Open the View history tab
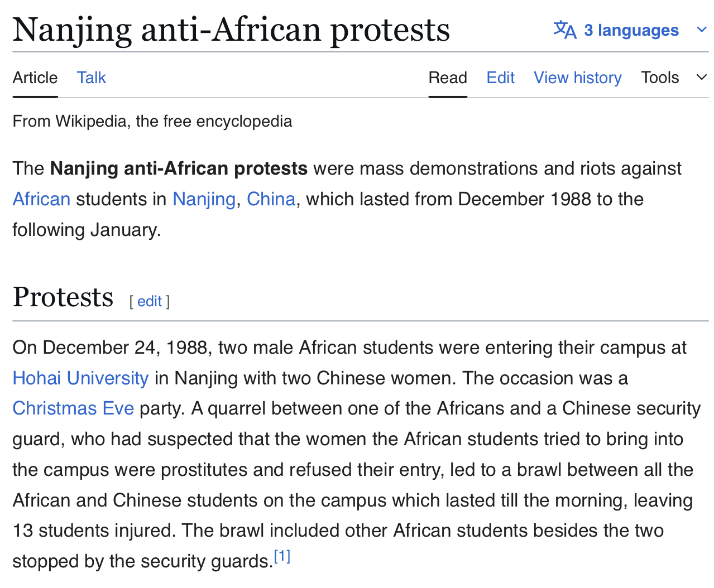714x588 pixels. 577,78
